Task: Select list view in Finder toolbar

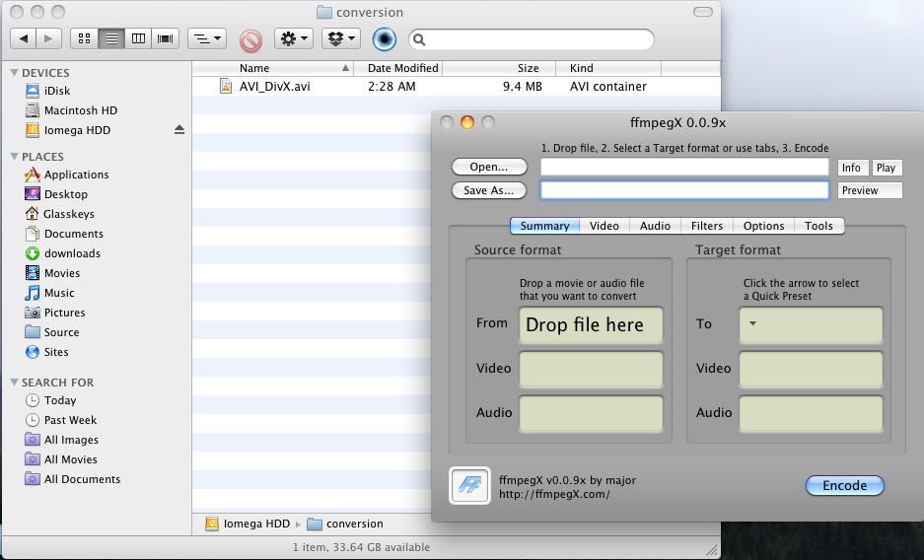Action: coord(111,39)
